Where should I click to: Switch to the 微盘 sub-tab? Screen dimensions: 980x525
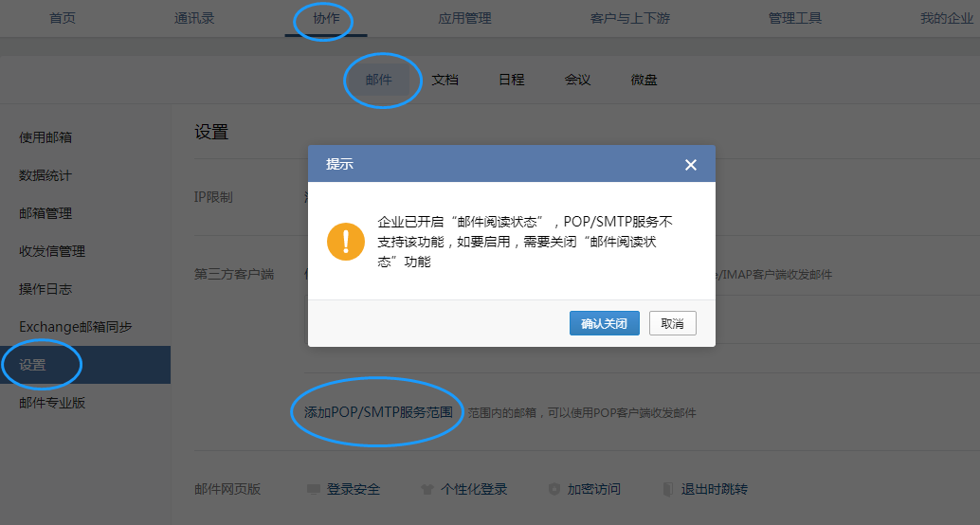click(644, 80)
